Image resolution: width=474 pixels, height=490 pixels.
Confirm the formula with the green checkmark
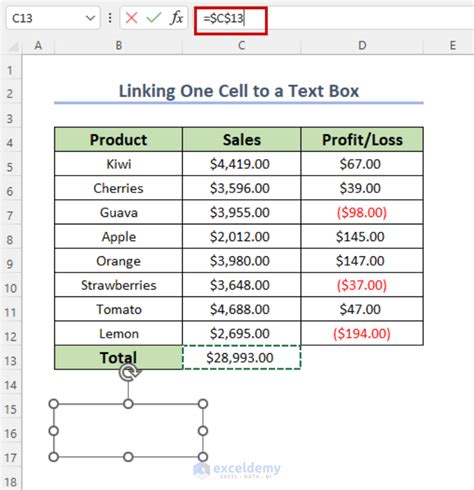[x=154, y=18]
